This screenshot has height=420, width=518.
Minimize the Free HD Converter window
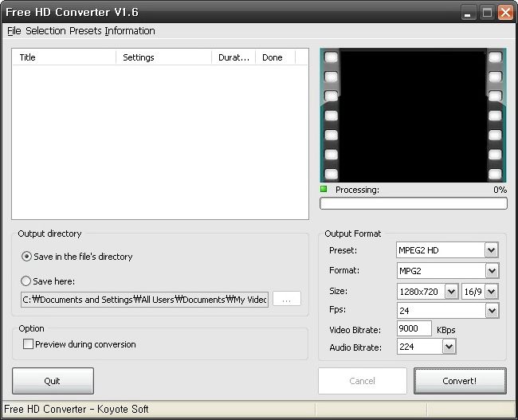coord(468,13)
